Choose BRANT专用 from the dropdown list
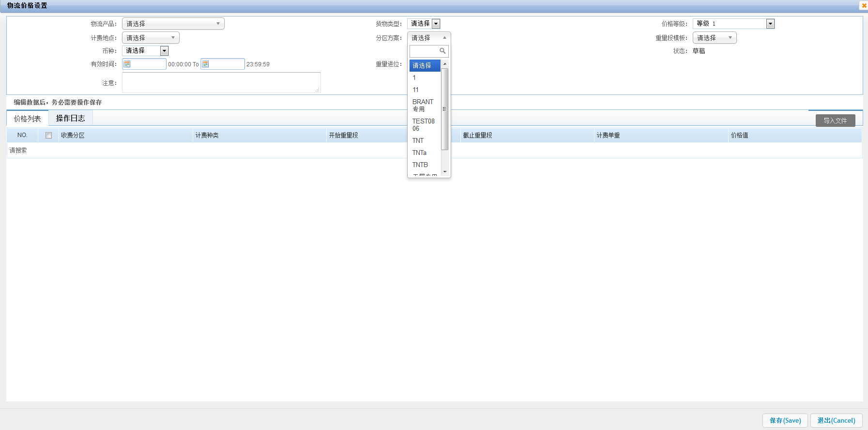Image resolution: width=868 pixels, height=430 pixels. point(423,105)
